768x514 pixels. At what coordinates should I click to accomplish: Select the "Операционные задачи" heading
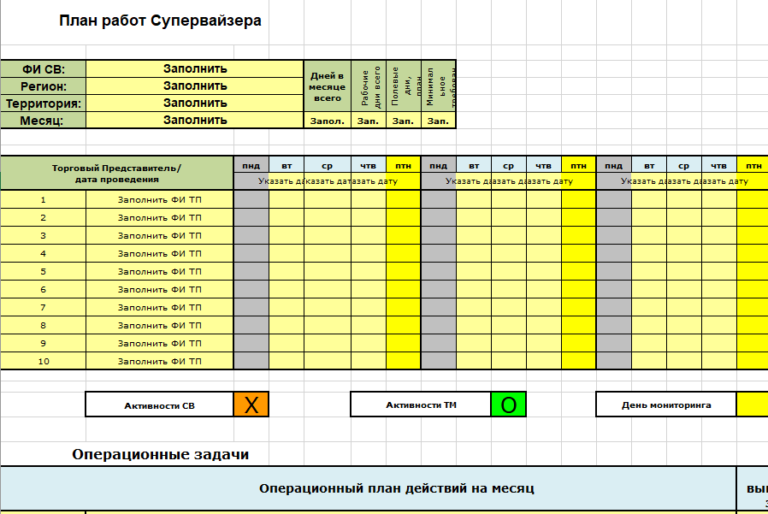coord(160,454)
